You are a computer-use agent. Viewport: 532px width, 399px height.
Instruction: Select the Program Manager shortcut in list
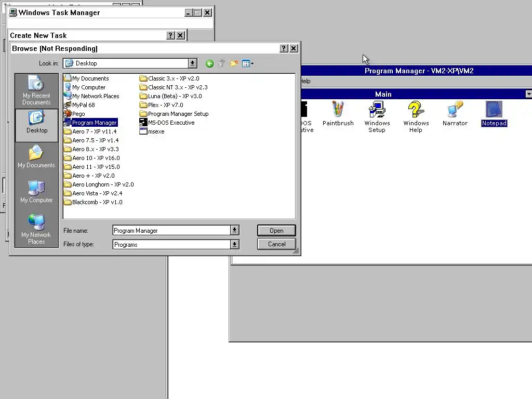click(90, 123)
